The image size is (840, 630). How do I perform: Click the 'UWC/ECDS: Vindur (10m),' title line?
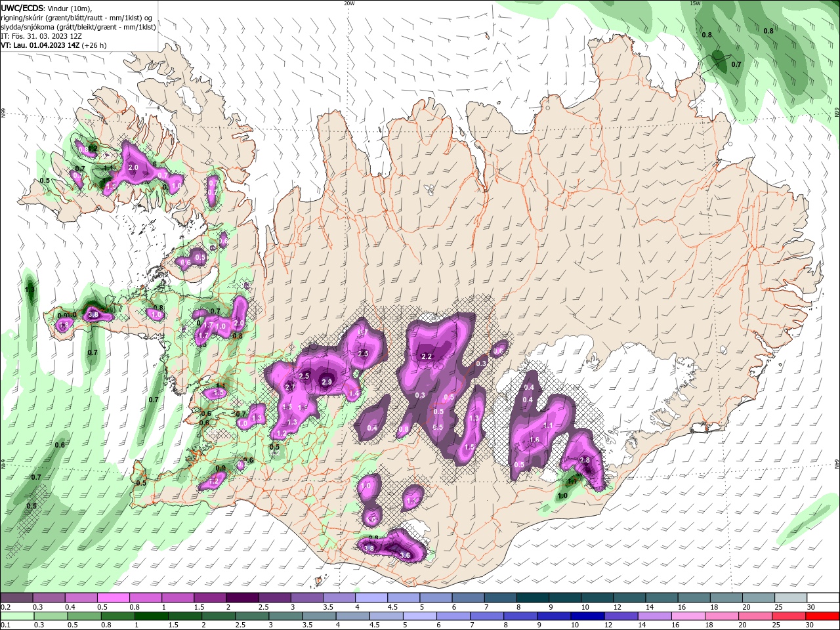tap(47, 8)
